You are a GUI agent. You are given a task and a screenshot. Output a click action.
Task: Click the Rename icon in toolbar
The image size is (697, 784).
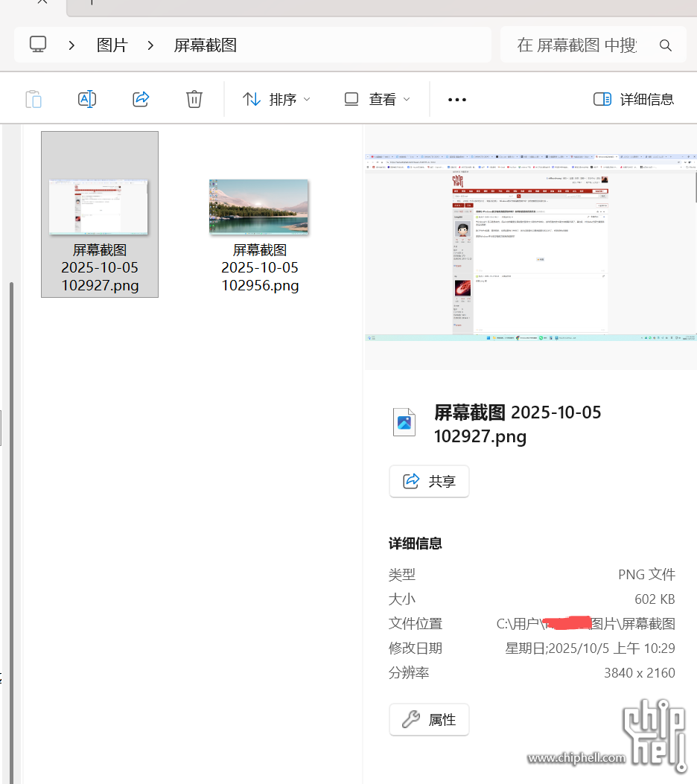tap(87, 99)
